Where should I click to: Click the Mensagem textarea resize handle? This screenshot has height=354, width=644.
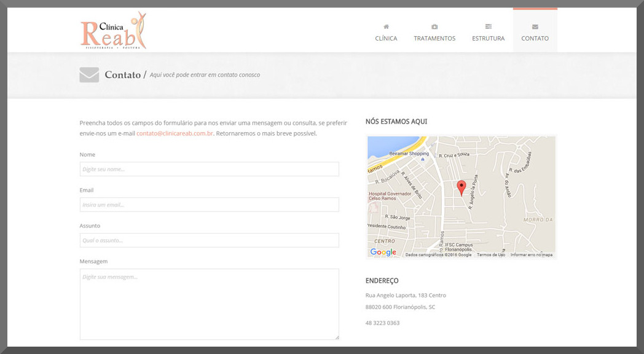point(337,337)
